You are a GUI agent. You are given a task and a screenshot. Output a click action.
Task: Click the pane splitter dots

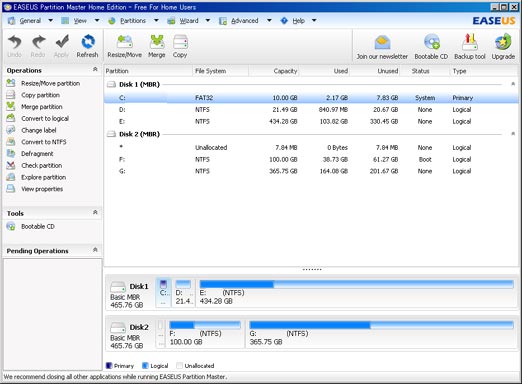[312, 269]
